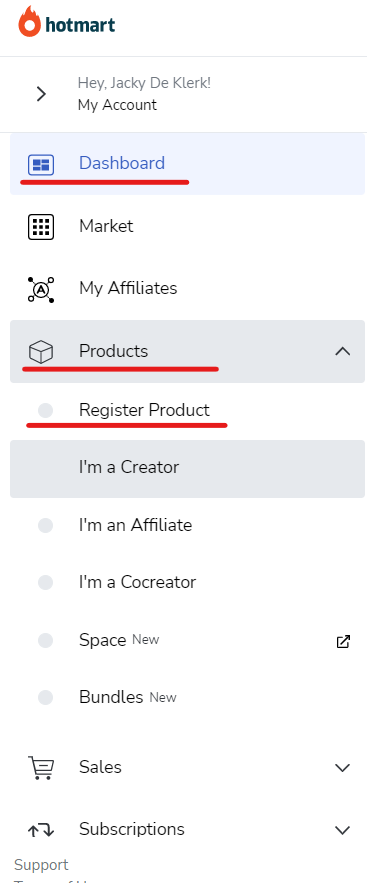Click the Products box icon
Viewport: 367px width, 883px height.
coord(41,352)
